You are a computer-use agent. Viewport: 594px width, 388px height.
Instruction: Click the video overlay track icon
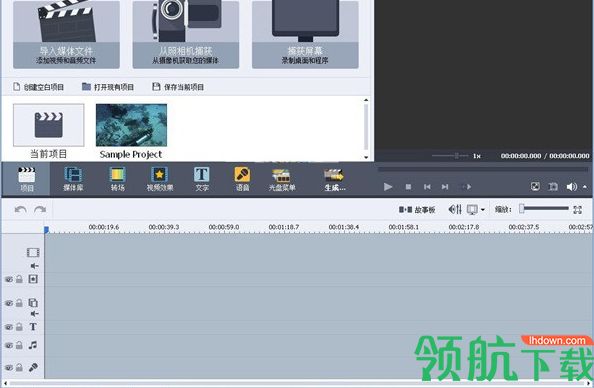pos(33,303)
